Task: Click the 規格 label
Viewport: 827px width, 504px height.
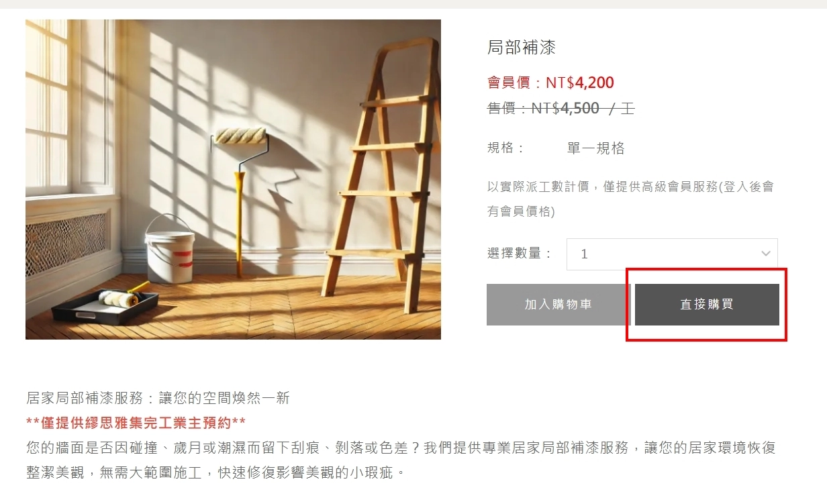Action: pyautogui.click(x=505, y=148)
